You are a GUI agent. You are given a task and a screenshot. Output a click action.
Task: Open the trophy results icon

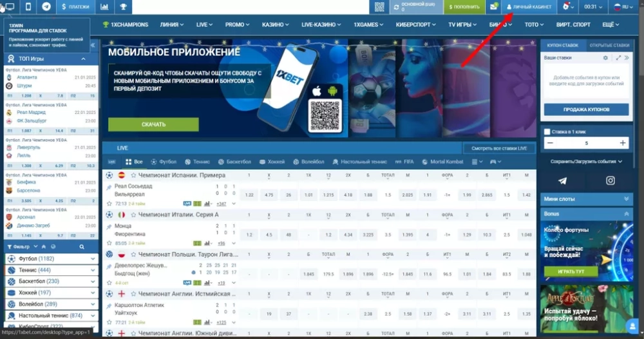click(123, 6)
